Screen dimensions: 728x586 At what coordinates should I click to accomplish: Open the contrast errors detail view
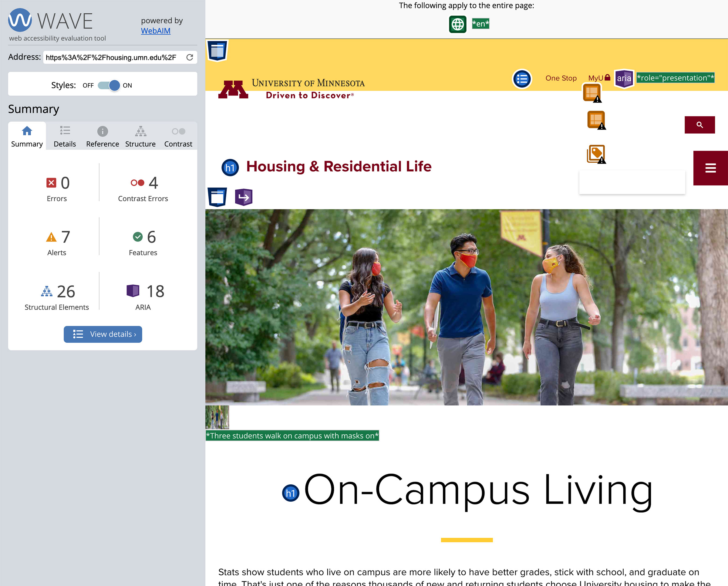point(143,188)
